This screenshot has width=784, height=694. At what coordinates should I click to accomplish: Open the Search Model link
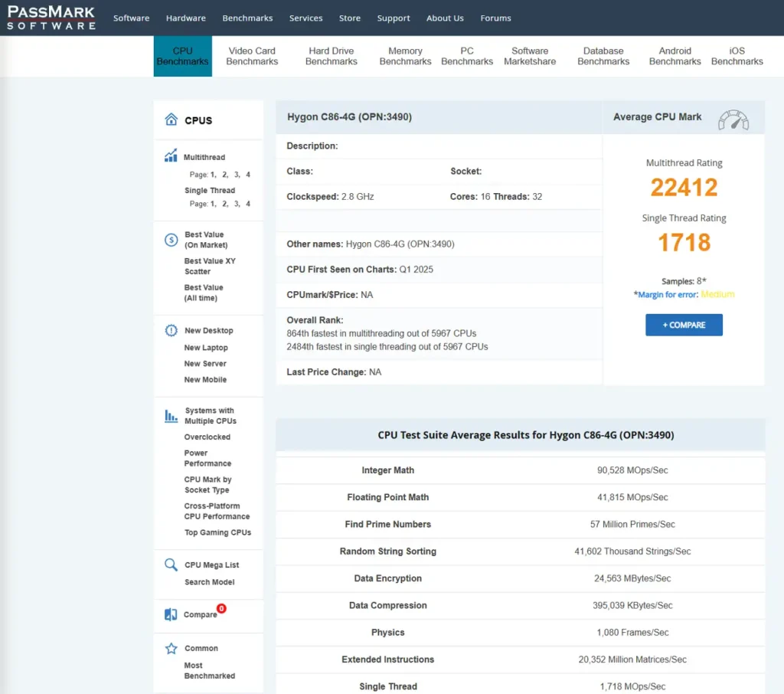pyautogui.click(x=209, y=582)
